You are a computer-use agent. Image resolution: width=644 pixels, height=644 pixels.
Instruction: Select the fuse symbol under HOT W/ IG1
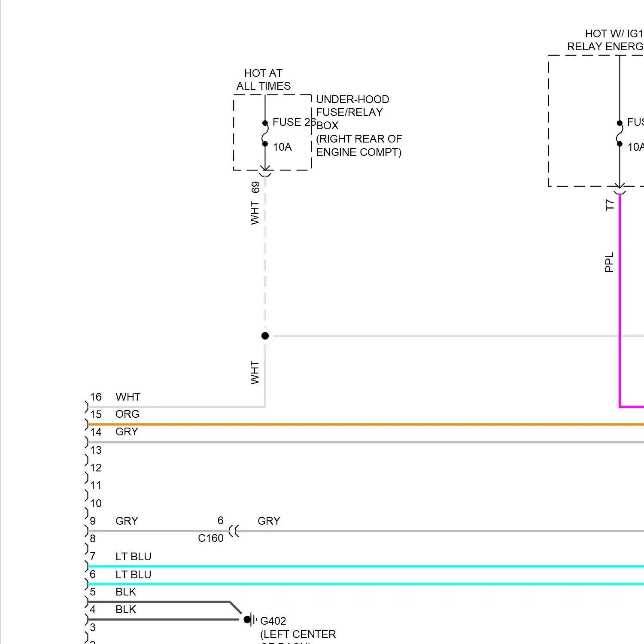pos(620,133)
